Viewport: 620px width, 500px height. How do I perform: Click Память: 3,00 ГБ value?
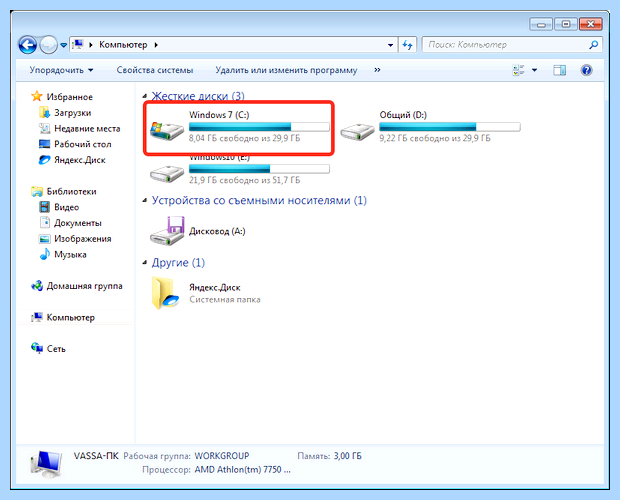click(x=348, y=456)
